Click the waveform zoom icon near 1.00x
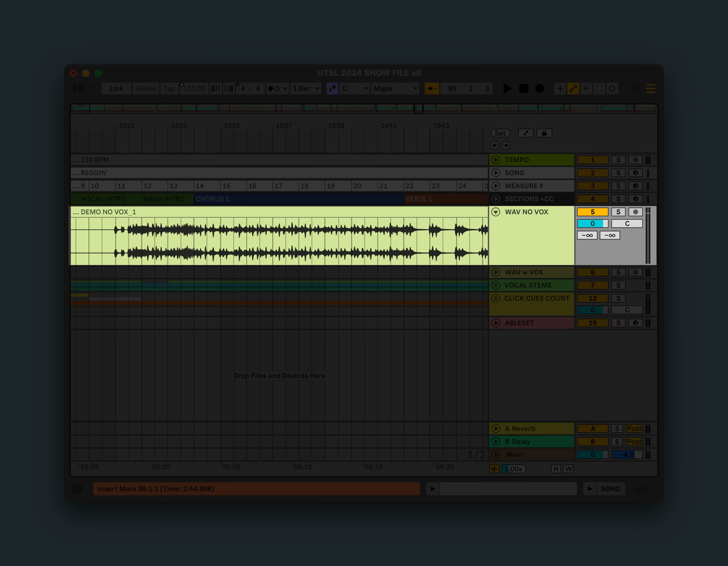 [494, 469]
